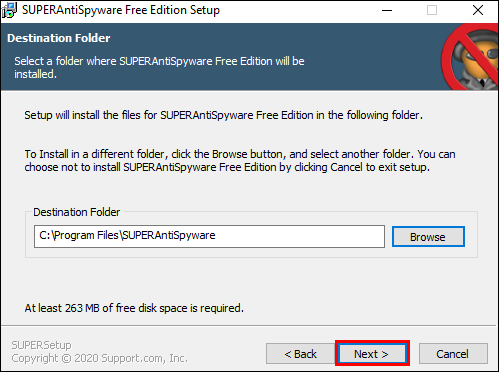This screenshot has width=499, height=372.
Task: Click the setup installer icon in title bar
Action: [9, 10]
